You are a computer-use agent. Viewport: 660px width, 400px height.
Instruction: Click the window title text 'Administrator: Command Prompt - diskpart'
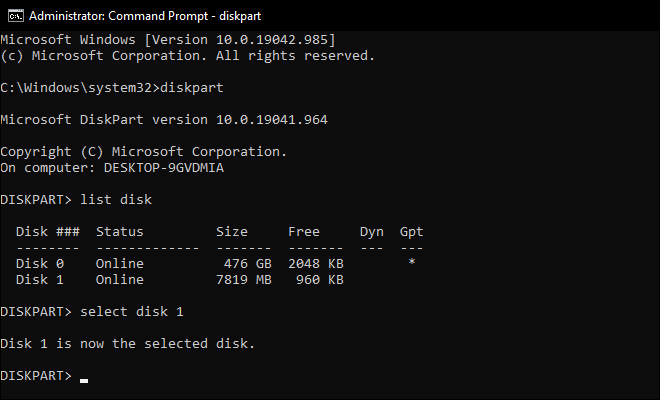145,16
